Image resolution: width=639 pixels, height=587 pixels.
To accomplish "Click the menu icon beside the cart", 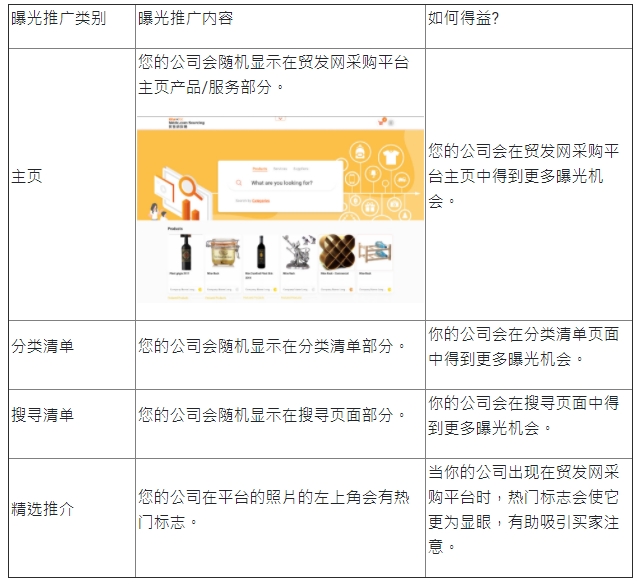I will click(391, 122).
